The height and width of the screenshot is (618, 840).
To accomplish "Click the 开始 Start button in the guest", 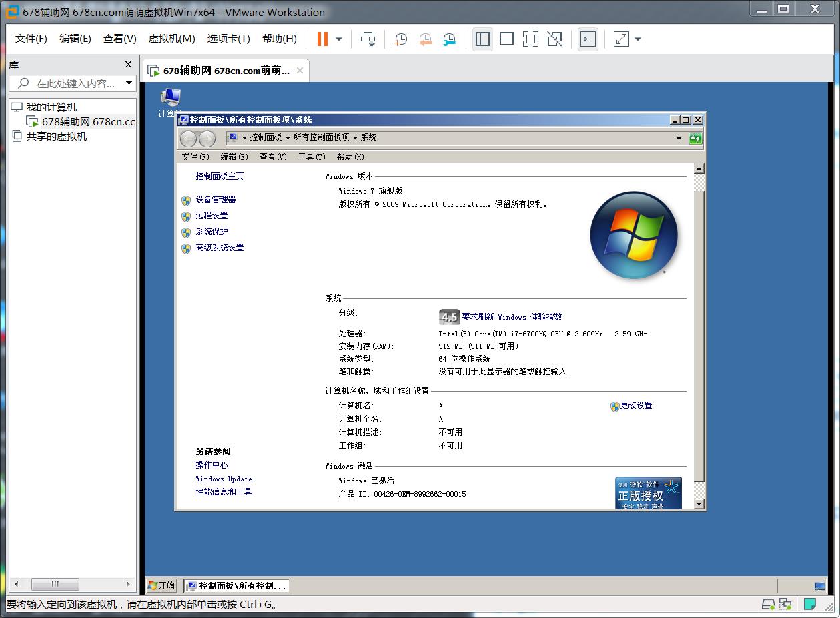I will (161, 585).
